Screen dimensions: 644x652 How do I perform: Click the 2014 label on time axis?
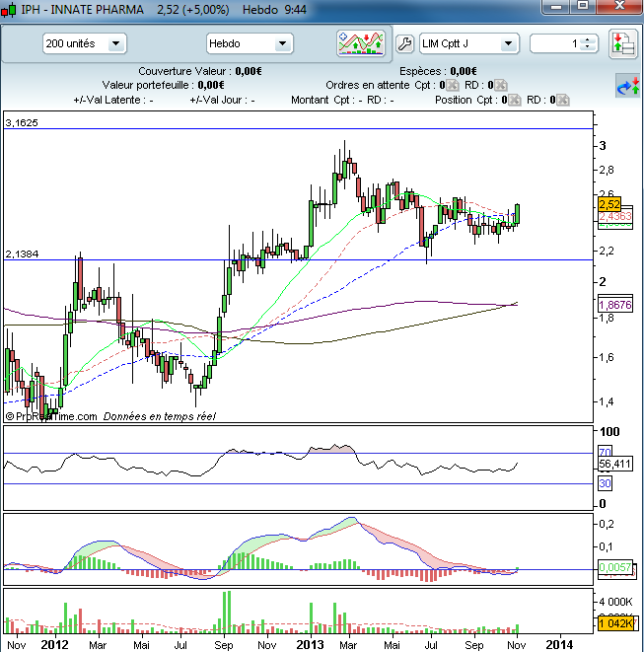coord(559,645)
